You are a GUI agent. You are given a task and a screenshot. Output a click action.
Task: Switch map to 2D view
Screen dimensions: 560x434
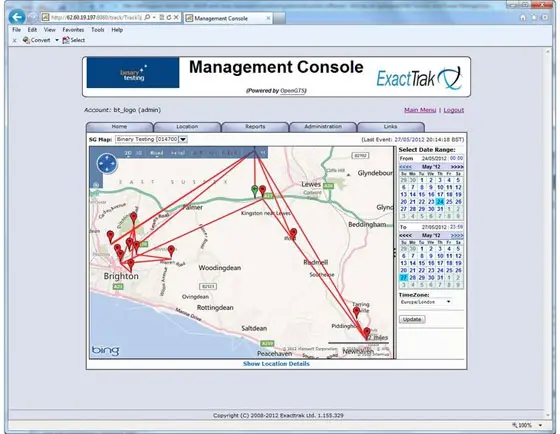click(128, 153)
